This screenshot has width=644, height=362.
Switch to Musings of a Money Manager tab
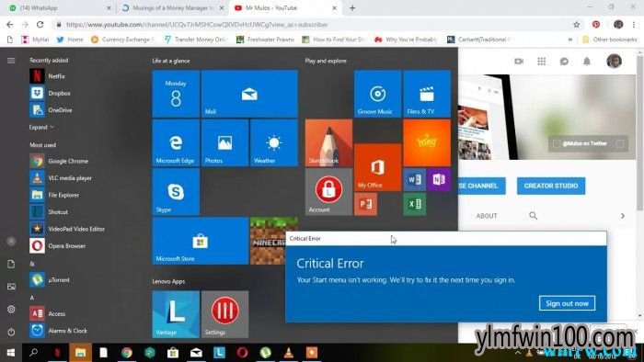(173, 7)
